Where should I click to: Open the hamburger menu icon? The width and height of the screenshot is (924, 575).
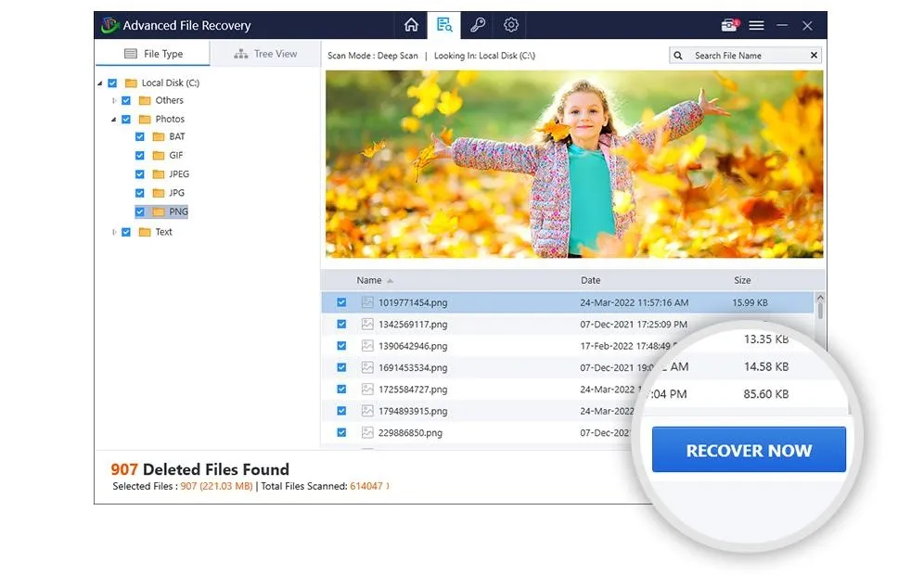tap(756, 25)
